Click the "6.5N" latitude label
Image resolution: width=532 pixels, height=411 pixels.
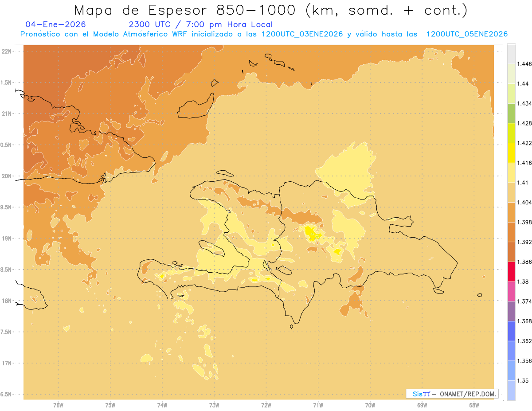tap(7, 394)
